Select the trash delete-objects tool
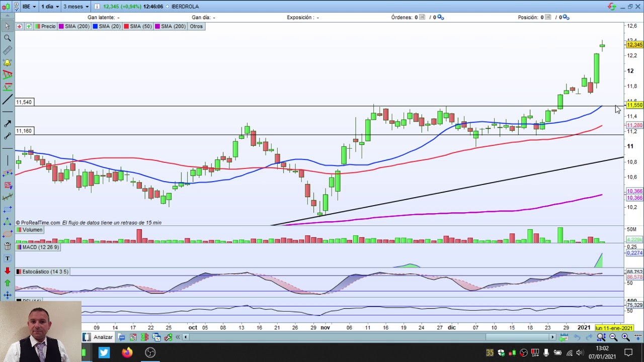644x362 pixels. coord(7,246)
